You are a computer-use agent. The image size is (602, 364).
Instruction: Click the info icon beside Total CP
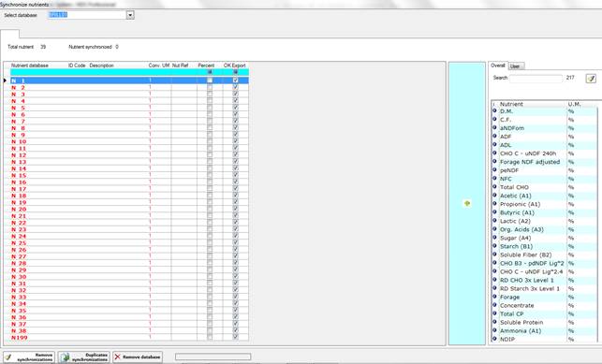494,313
